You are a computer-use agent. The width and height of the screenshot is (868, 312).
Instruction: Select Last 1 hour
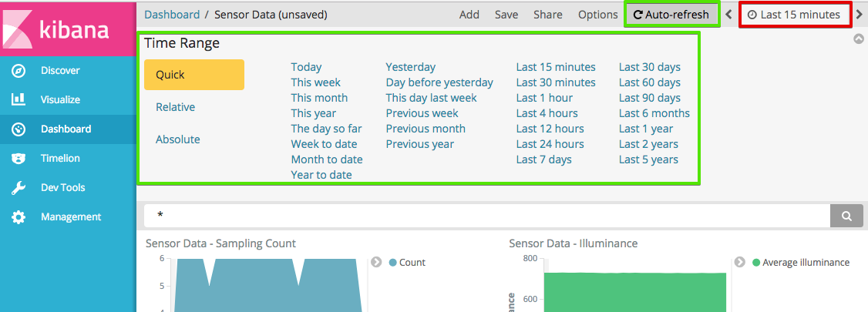click(x=545, y=98)
